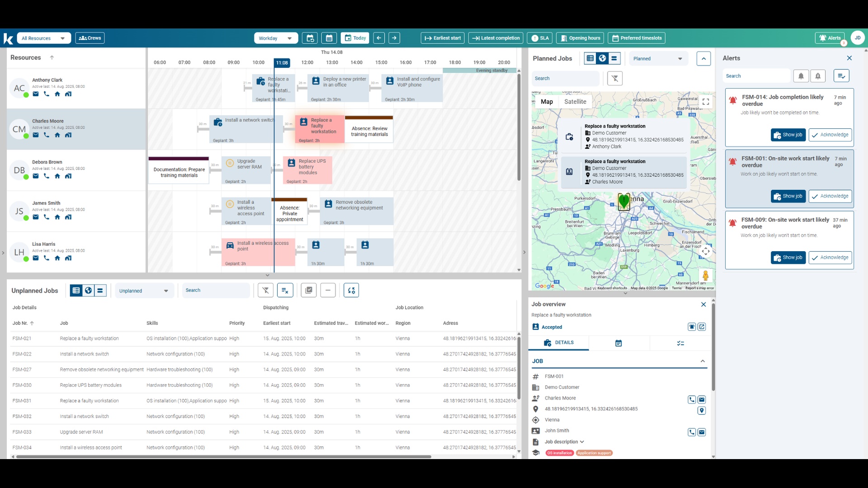Click Anthony Clark's phone icon
Viewport: 868px width, 488px height.
point(47,94)
